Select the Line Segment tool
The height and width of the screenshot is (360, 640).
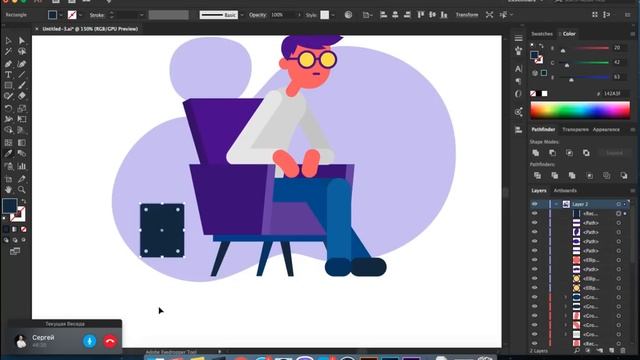22,75
